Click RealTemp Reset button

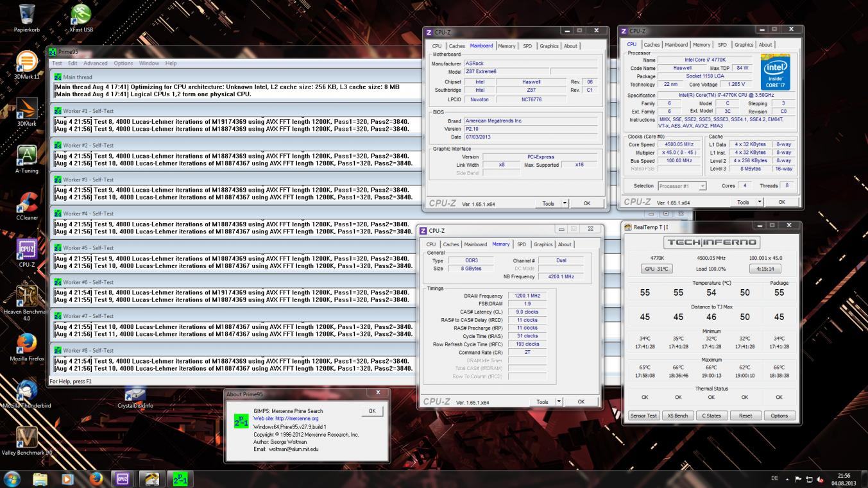[x=745, y=416]
